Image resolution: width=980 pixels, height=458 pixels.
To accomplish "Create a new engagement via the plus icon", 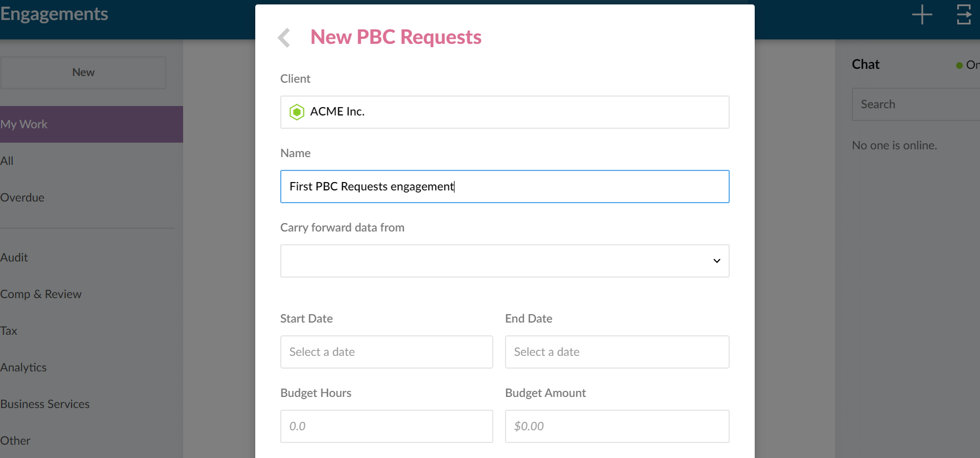I will 922,15.
